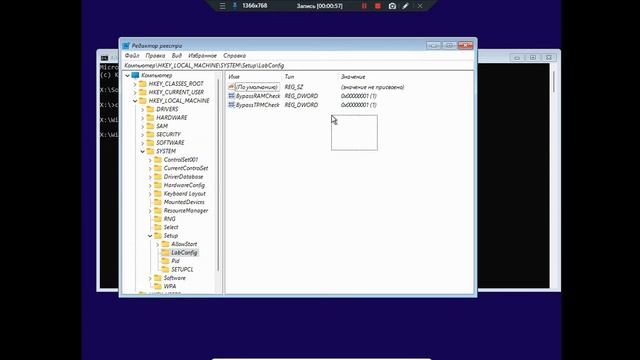The height and width of the screenshot is (360, 640).
Task: Expand the HKEY_CURRENT_USER key
Action: 135,92
